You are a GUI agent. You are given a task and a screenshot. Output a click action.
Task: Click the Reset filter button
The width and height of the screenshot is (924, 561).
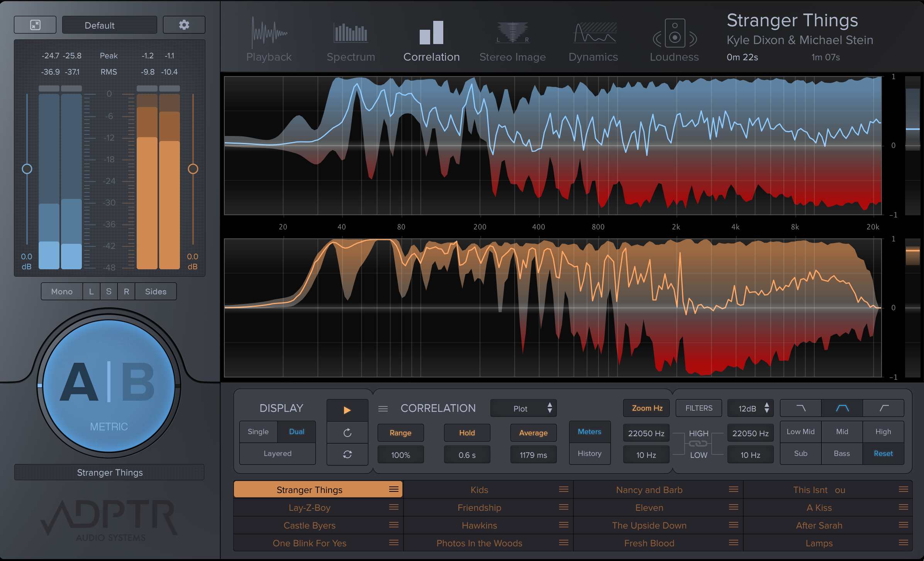click(x=883, y=454)
